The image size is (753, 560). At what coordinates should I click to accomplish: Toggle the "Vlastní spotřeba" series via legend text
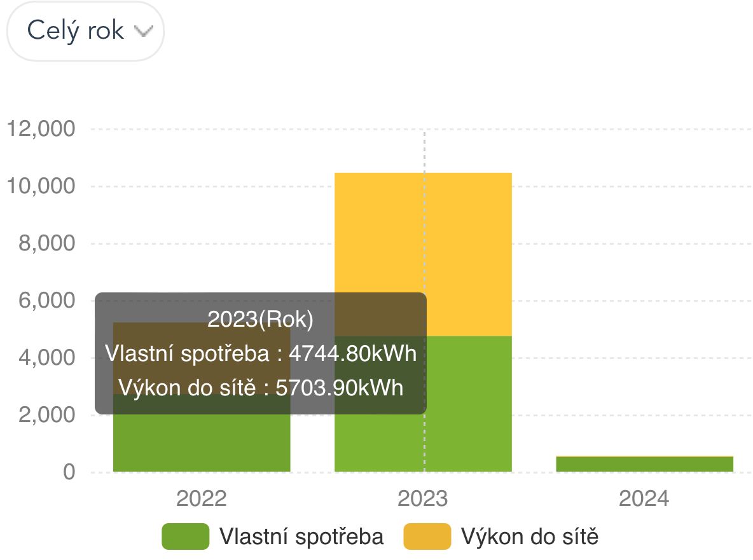pyautogui.click(x=301, y=536)
